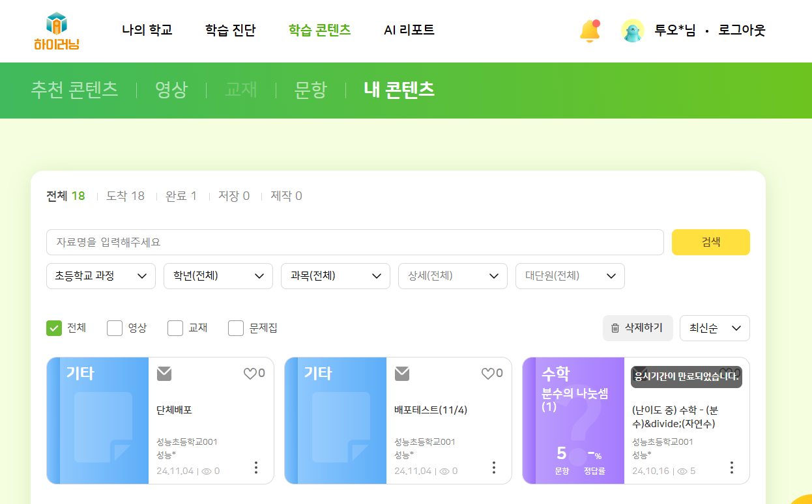This screenshot has width=812, height=504.
Task: Click the user profile avatar
Action: pyautogui.click(x=632, y=31)
